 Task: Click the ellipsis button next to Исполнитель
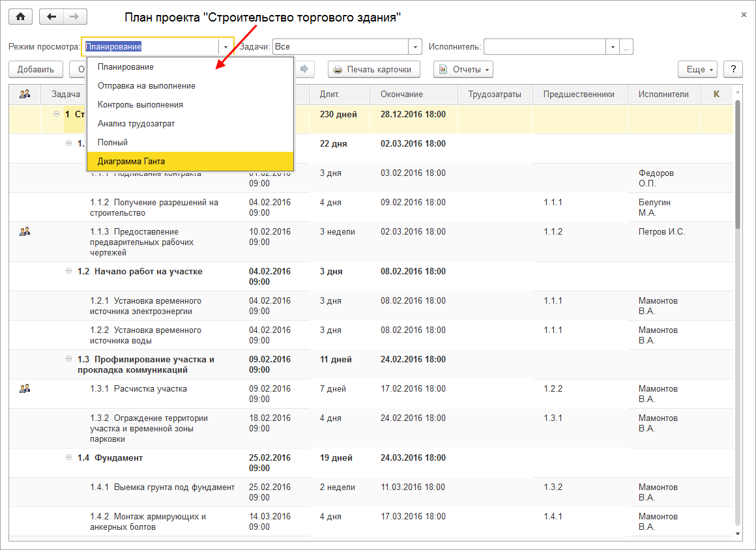point(626,47)
